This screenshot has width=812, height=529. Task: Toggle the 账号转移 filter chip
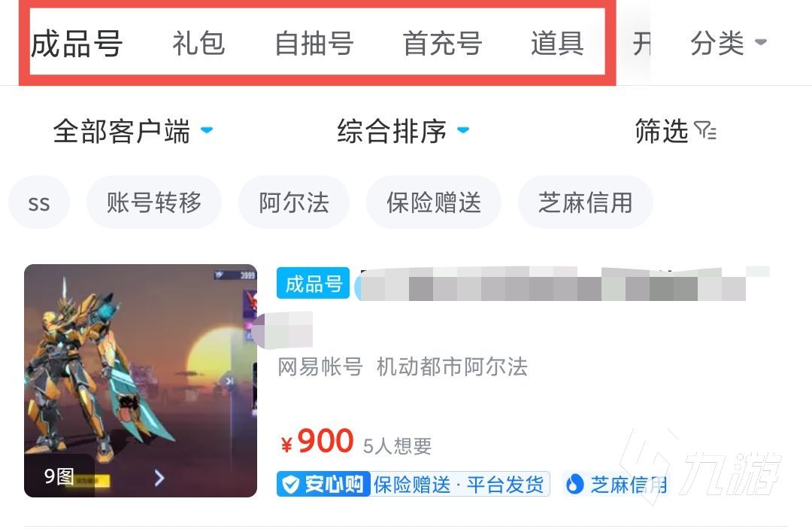[x=154, y=202]
